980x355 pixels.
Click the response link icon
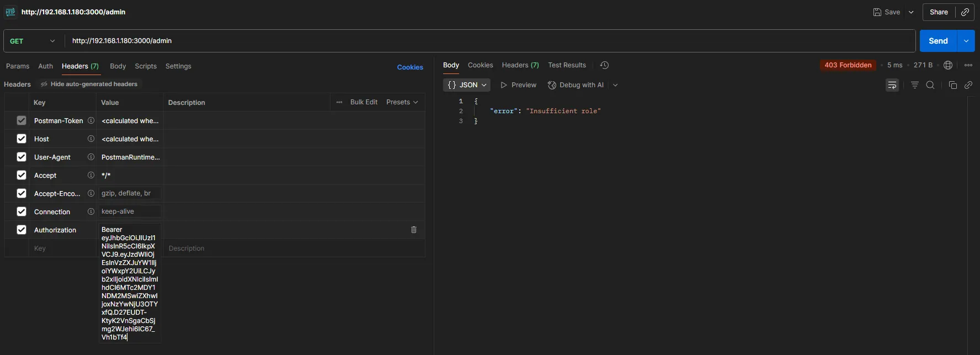[968, 85]
